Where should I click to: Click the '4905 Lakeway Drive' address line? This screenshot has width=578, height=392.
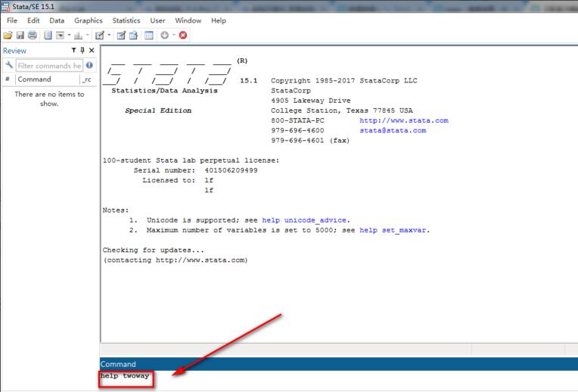pos(311,101)
